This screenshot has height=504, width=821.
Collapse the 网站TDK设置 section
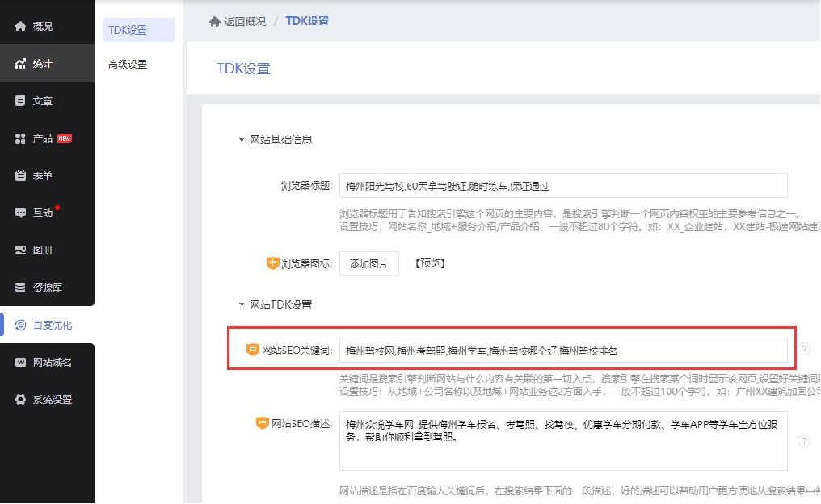coord(242,304)
